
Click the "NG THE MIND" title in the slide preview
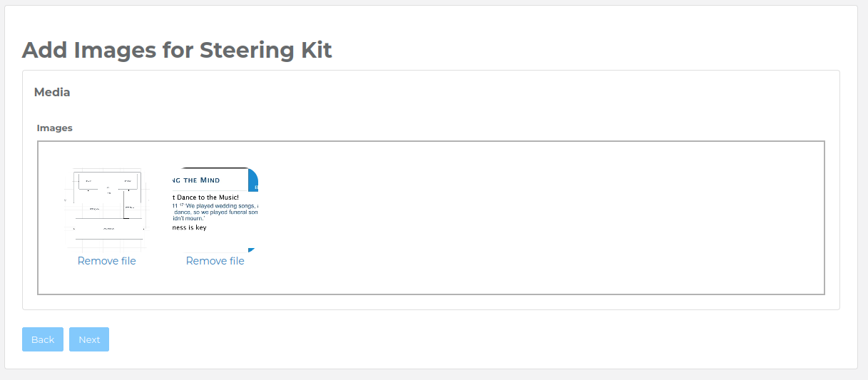195,180
